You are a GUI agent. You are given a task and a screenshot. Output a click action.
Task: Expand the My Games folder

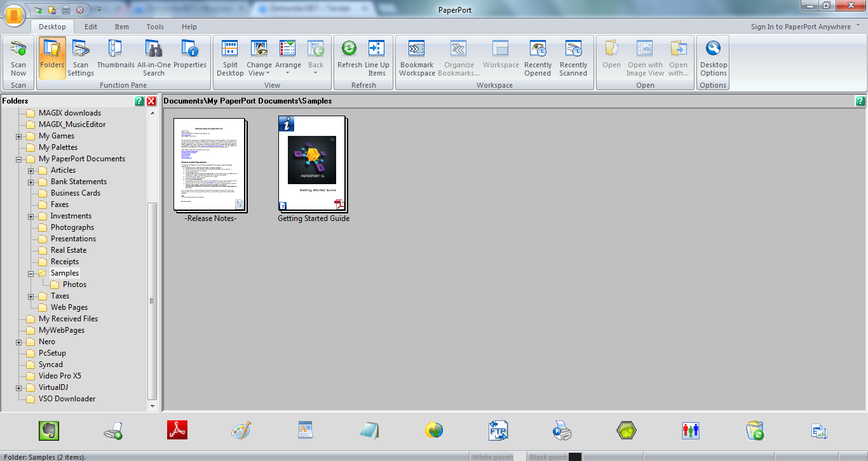pyautogui.click(x=19, y=137)
